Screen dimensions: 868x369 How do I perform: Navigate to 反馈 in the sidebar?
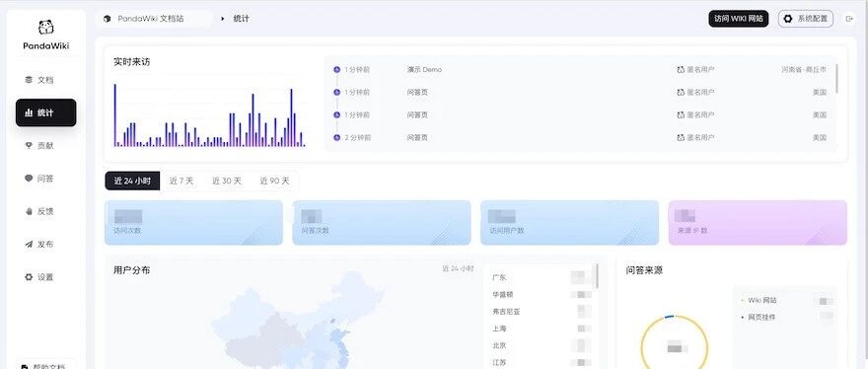coord(46,211)
